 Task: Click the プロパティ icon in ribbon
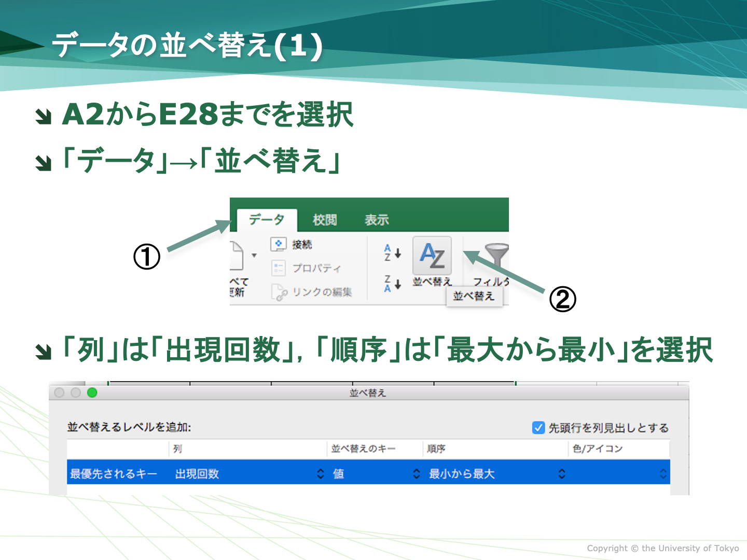coord(279,268)
